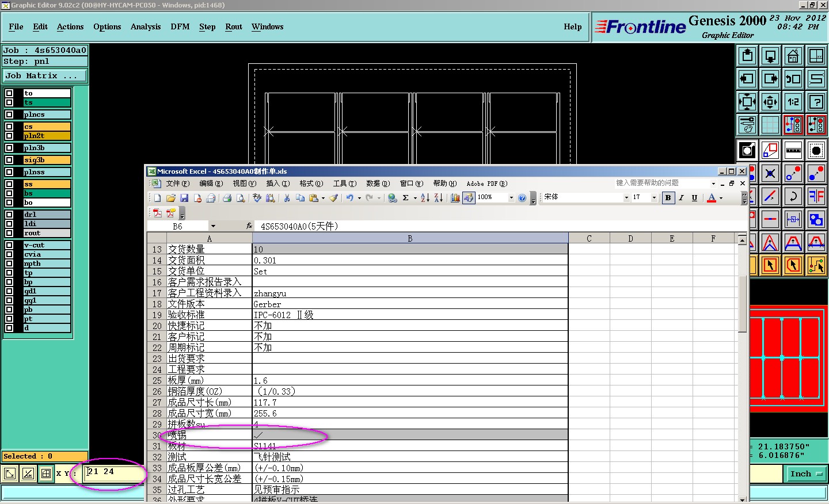829x504 pixels.
Task: Click the Format Painter brush icon
Action: pos(333,198)
